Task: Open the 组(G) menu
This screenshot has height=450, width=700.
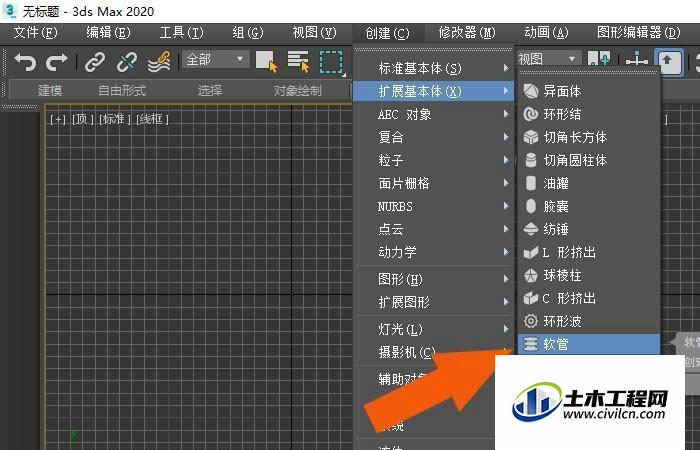Action: [248, 33]
